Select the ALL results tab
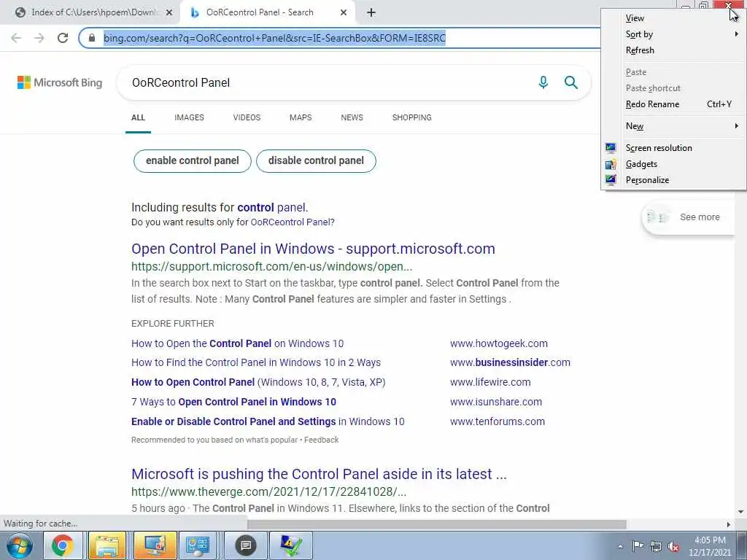Screen dimensions: 747x560 (x=138, y=117)
